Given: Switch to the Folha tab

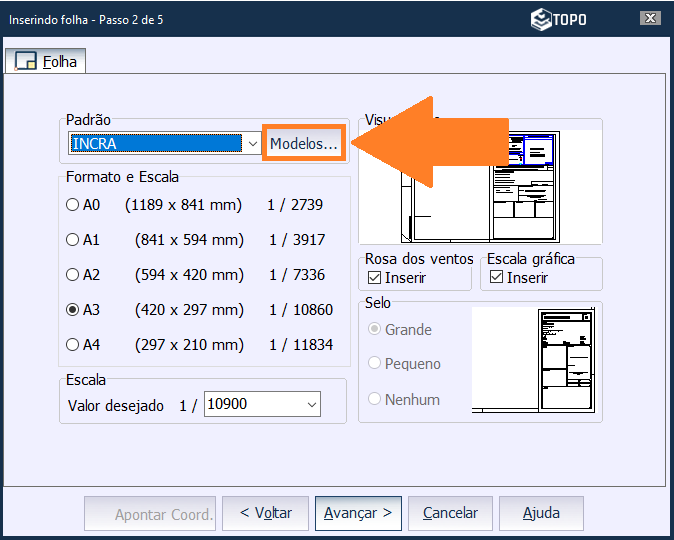Looking at the screenshot, I should [47, 62].
